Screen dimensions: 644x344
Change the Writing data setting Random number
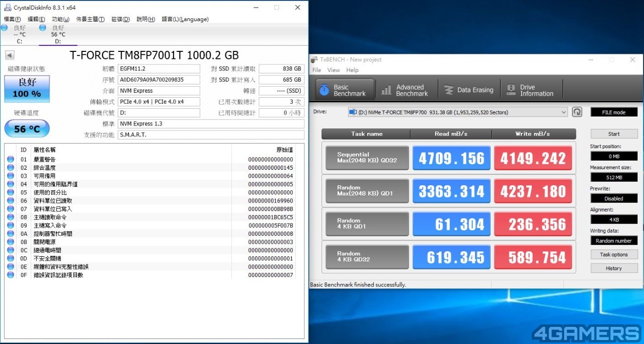point(614,241)
